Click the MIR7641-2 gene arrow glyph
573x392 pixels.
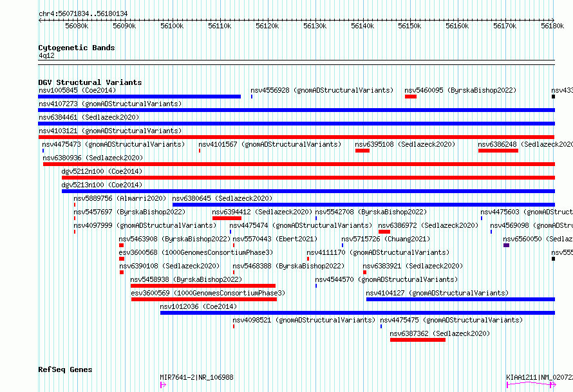163,384
